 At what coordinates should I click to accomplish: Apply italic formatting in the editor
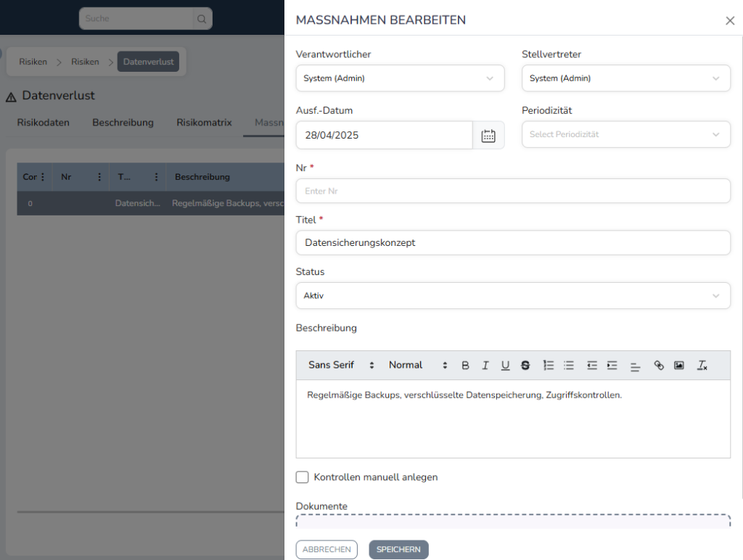click(x=485, y=366)
